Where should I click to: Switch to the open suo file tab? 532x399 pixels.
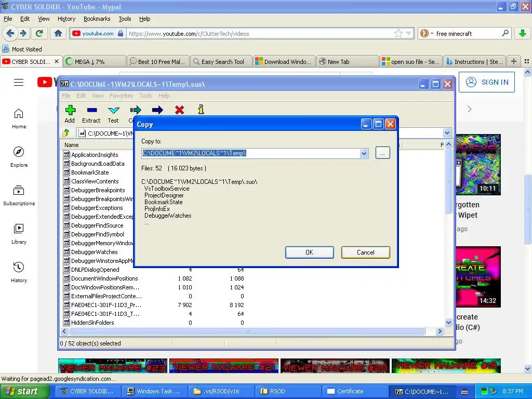click(x=411, y=61)
